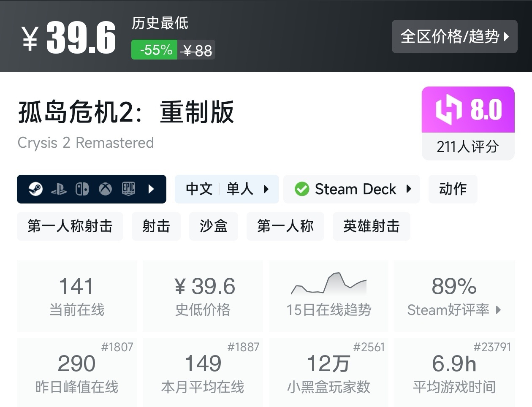Select the 动作 genre tag
The width and height of the screenshot is (532, 407).
(x=453, y=189)
